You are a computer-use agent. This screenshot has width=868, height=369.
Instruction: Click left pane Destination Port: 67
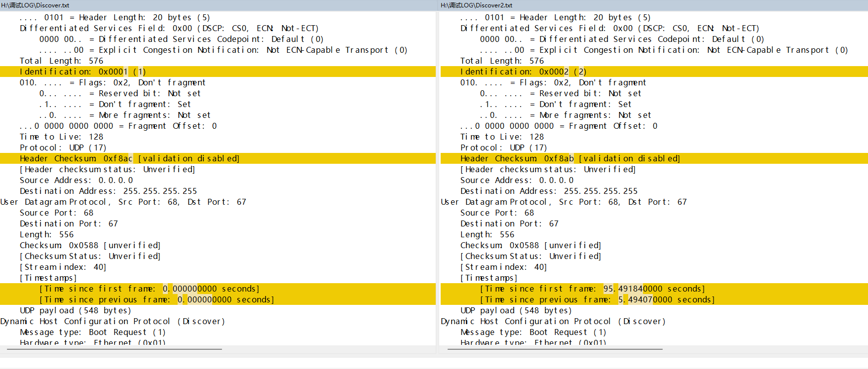point(69,223)
